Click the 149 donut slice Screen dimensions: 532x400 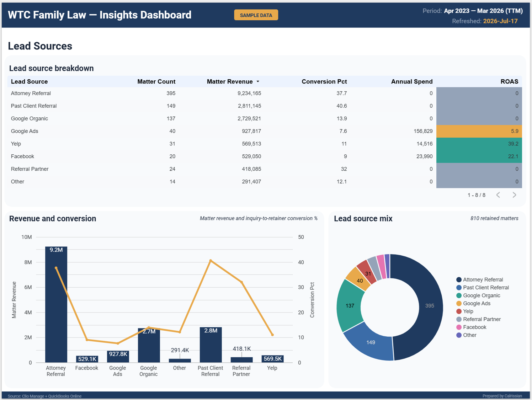(371, 342)
